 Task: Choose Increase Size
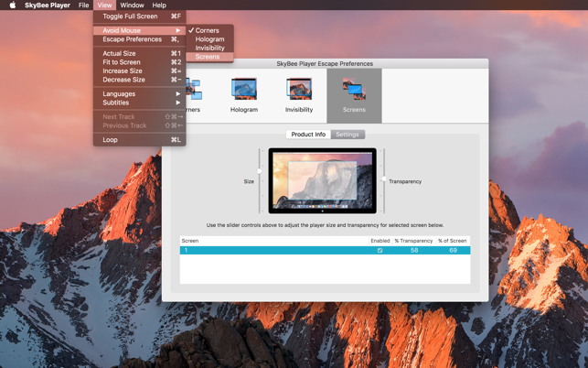(x=140, y=70)
